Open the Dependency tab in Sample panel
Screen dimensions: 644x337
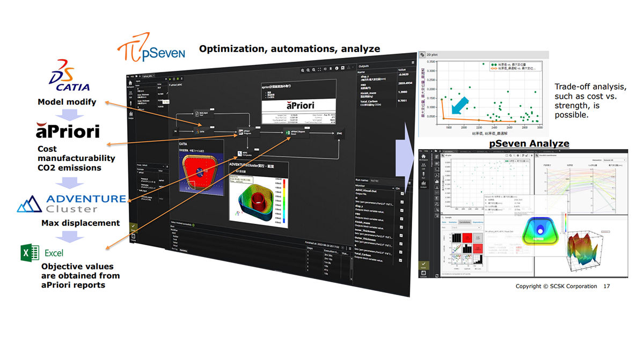478,222
